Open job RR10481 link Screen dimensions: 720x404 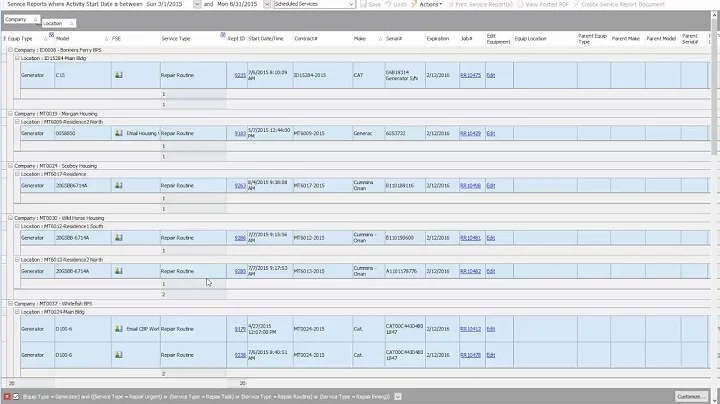click(470, 238)
